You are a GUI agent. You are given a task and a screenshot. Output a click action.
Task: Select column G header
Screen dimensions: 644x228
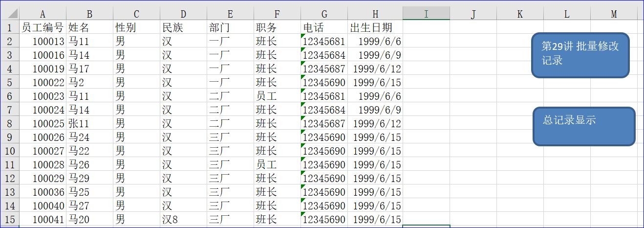click(324, 14)
